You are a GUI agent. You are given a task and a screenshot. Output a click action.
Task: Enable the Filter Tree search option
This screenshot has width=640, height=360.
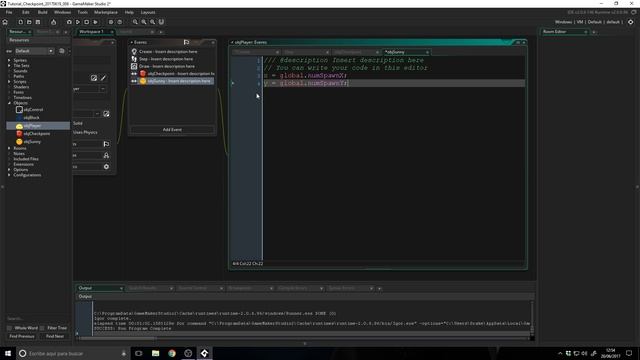[x=42, y=328]
